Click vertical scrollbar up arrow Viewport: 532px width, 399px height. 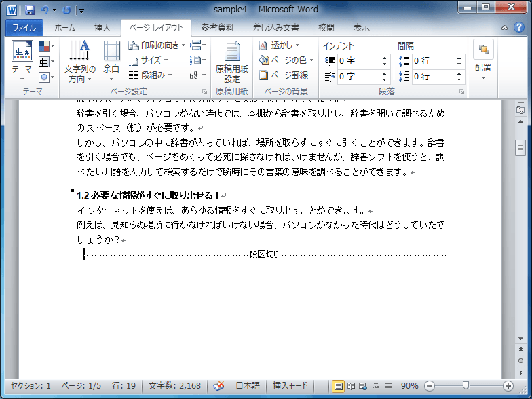tap(520, 122)
